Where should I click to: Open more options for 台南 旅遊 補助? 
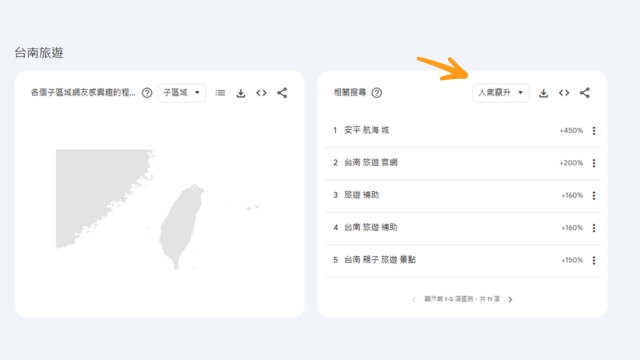coord(594,228)
